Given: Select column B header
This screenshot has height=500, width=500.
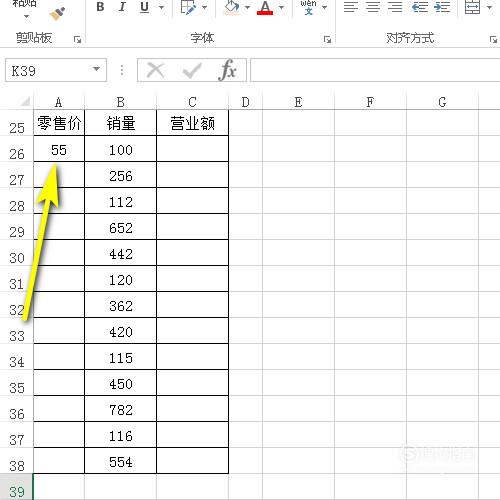Looking at the screenshot, I should [x=120, y=102].
